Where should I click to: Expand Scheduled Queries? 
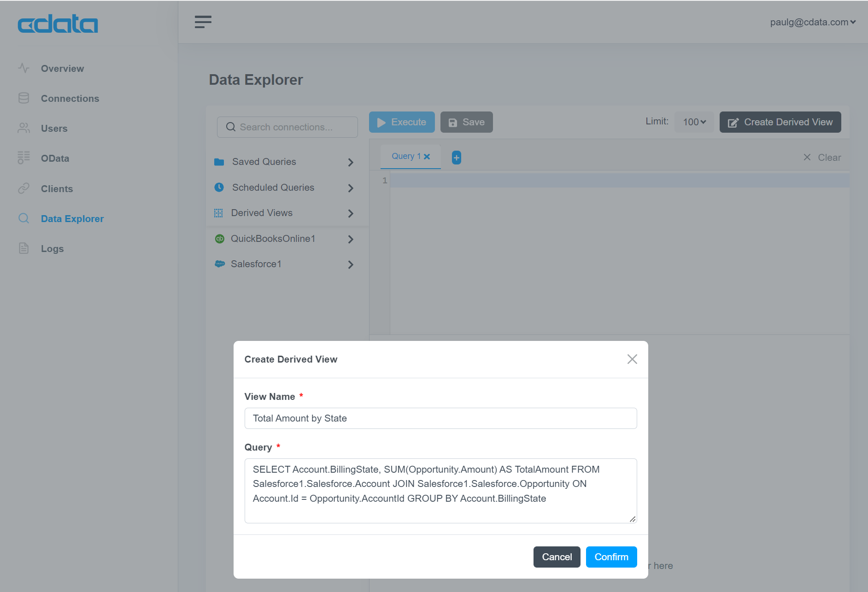[x=284, y=188]
